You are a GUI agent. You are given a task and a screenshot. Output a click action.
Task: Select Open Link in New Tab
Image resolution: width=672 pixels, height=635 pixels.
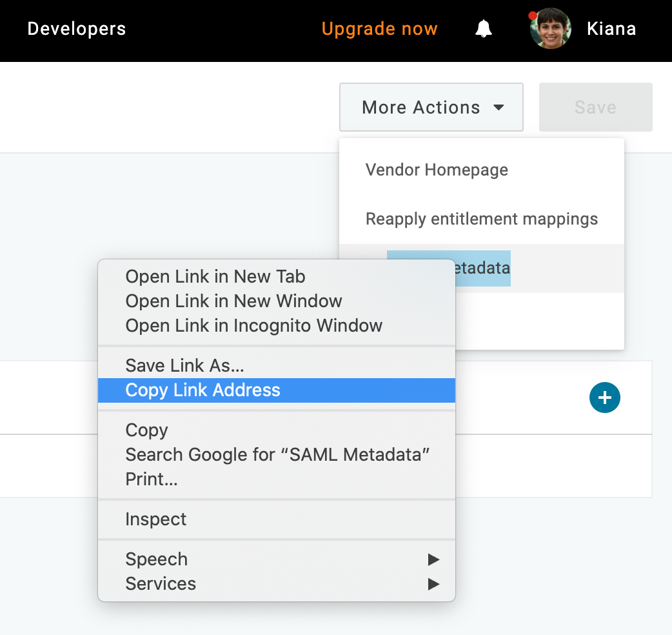pyautogui.click(x=215, y=276)
